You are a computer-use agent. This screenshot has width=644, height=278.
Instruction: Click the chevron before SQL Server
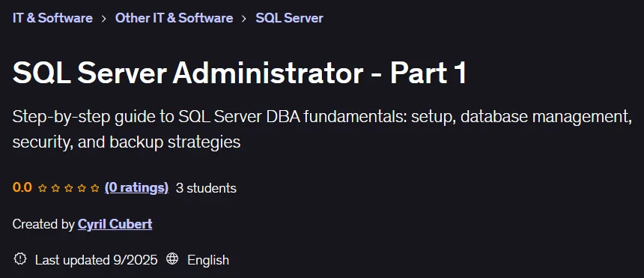tap(244, 19)
